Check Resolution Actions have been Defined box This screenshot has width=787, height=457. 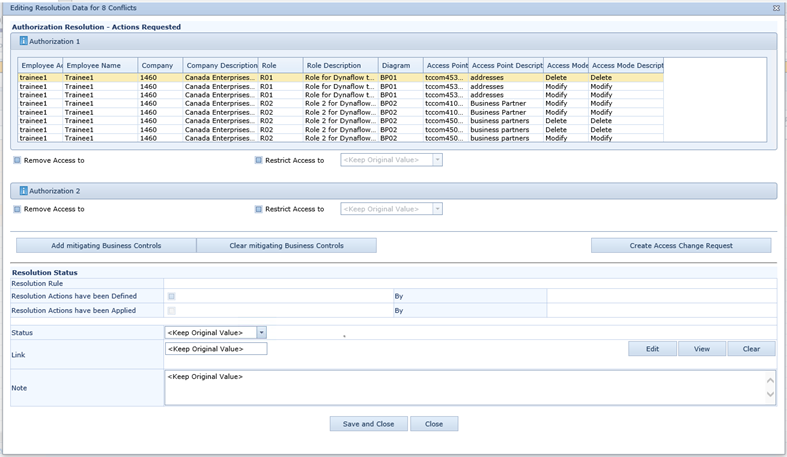pos(171,296)
